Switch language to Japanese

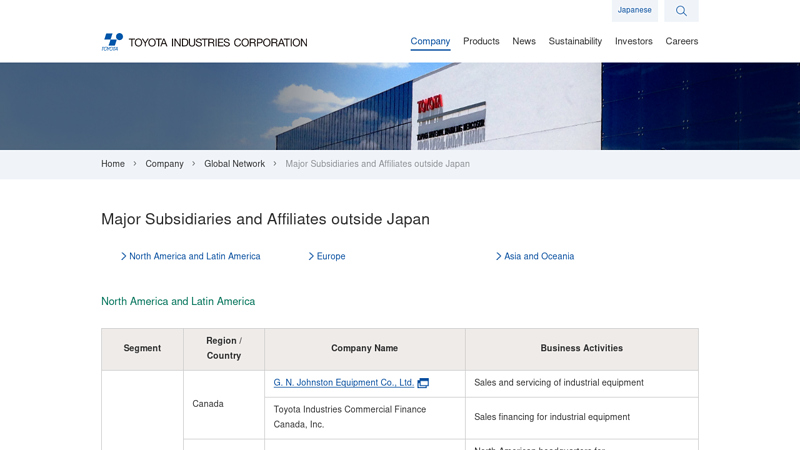(x=634, y=10)
